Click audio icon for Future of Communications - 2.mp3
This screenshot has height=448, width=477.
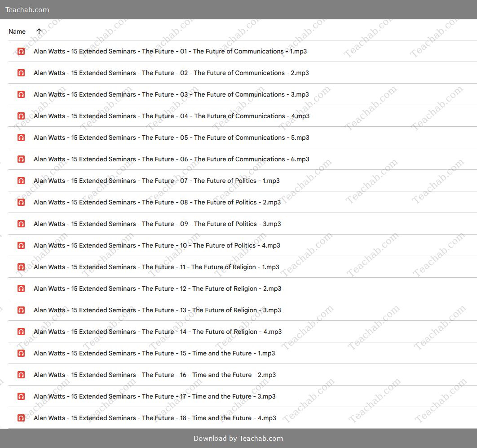pos(21,73)
